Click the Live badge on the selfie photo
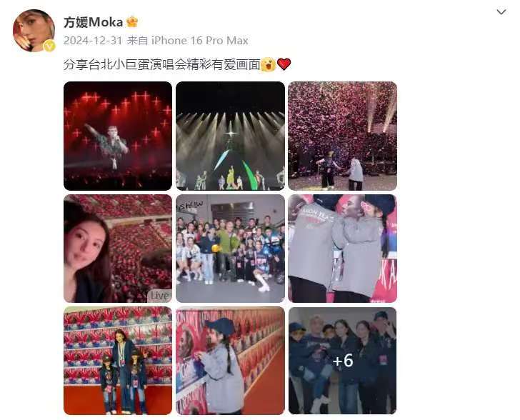The image size is (520, 420). (160, 295)
